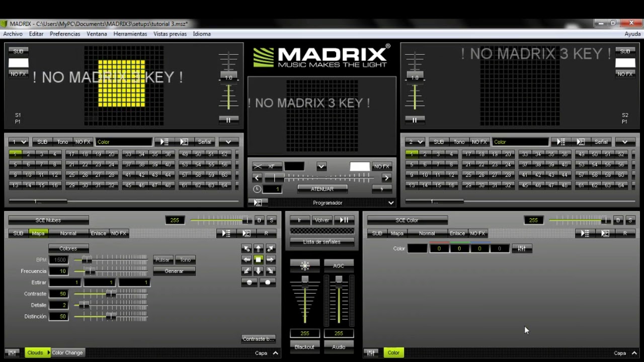Toggle S solo button in left effect panel

tap(271, 220)
